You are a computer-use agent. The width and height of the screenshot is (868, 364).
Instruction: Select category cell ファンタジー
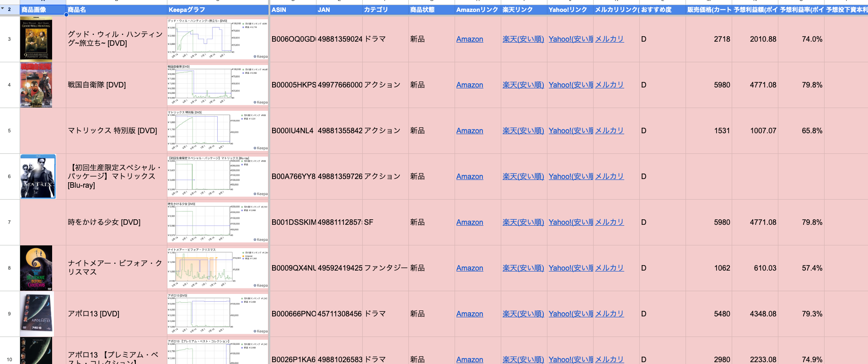click(386, 268)
